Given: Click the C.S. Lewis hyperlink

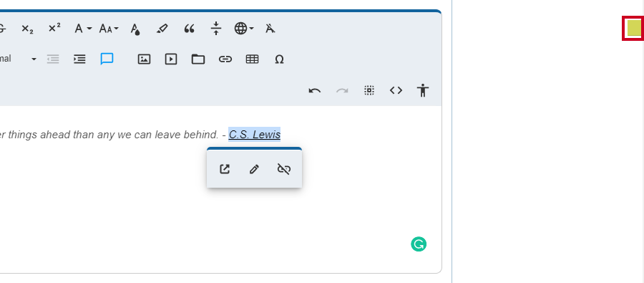Looking at the screenshot, I should tap(255, 135).
